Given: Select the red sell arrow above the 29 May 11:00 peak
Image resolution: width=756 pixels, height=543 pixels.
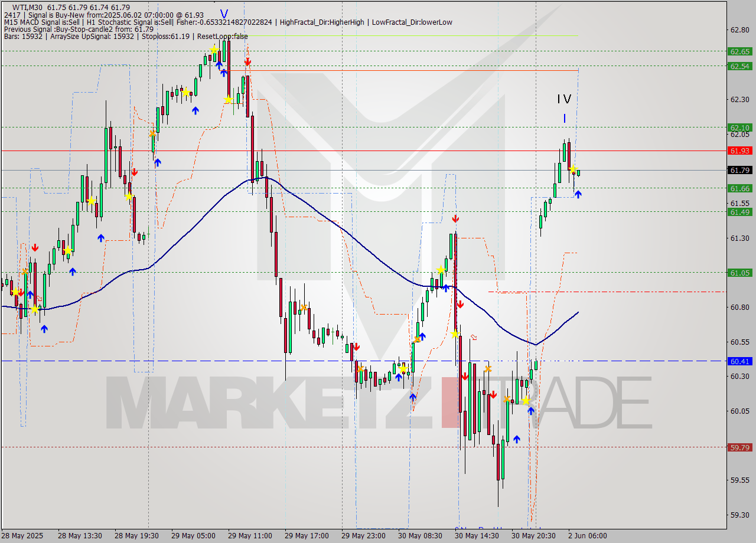Looking at the screenshot, I should 247,61.
